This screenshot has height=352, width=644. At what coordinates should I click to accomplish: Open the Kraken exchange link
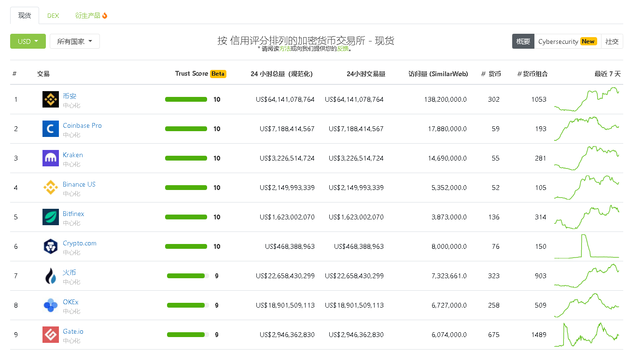click(x=73, y=155)
